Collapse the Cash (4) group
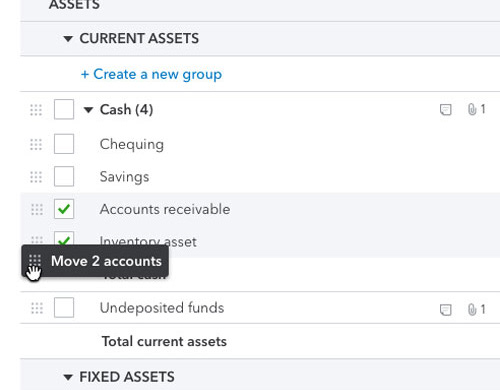This screenshot has height=390, width=500. 88,110
